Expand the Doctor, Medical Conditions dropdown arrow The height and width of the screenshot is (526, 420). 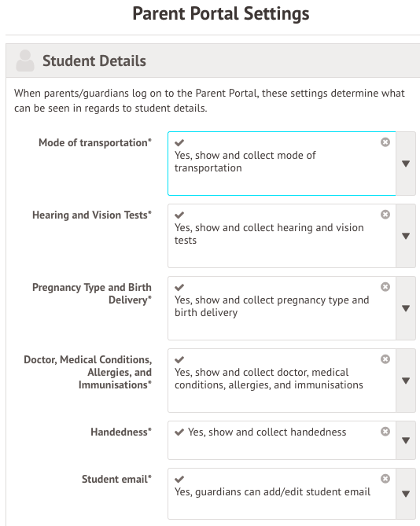click(x=406, y=381)
